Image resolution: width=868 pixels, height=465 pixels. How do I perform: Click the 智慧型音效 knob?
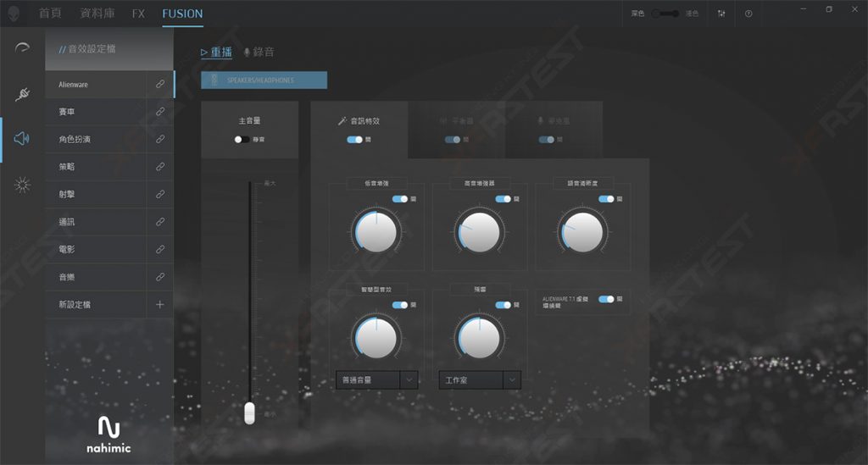(376, 338)
